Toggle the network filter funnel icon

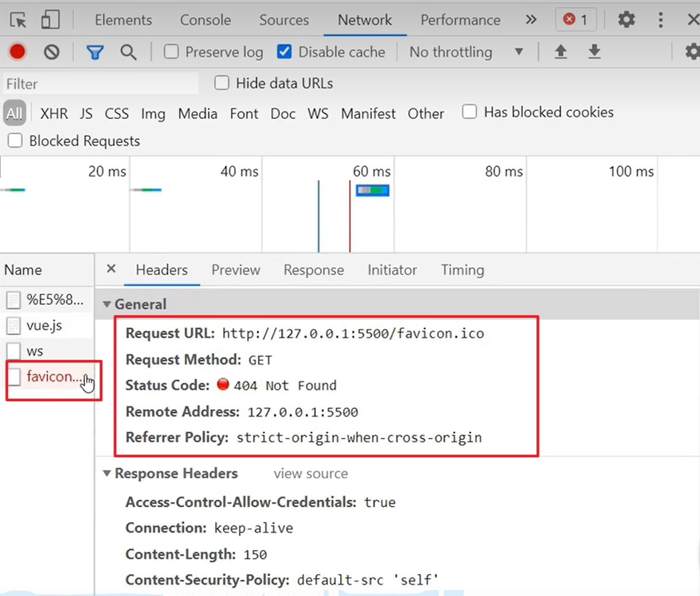pos(95,52)
